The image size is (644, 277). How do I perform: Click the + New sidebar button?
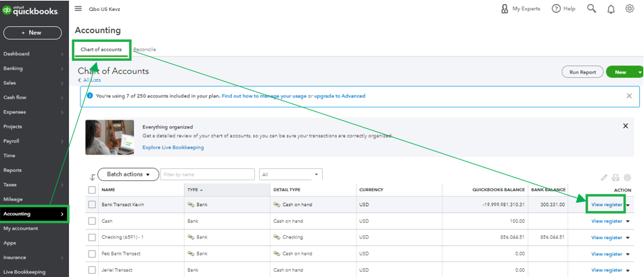pos(32,33)
